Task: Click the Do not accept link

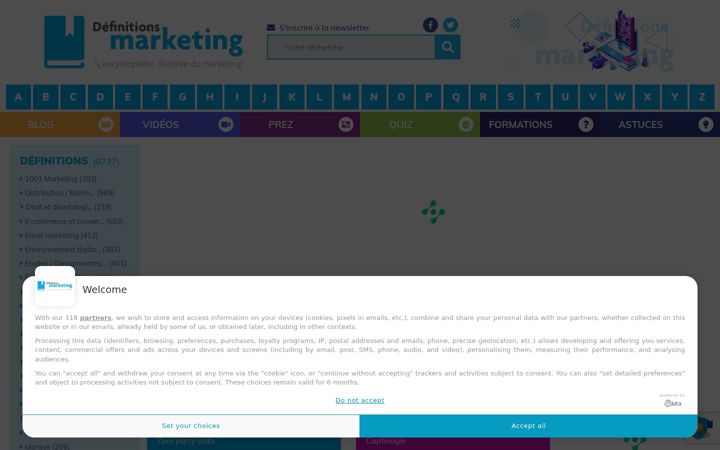Action: [360, 400]
